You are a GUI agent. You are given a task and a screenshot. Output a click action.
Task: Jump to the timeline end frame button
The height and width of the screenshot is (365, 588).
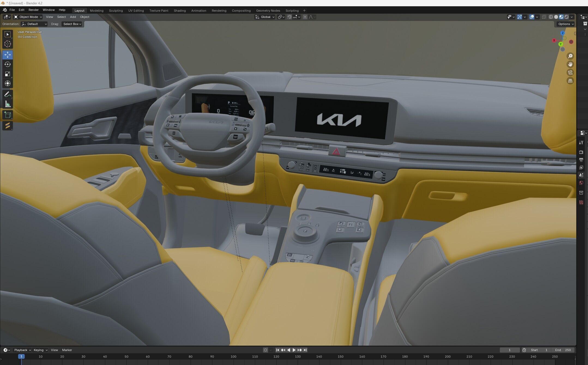pyautogui.click(x=305, y=350)
